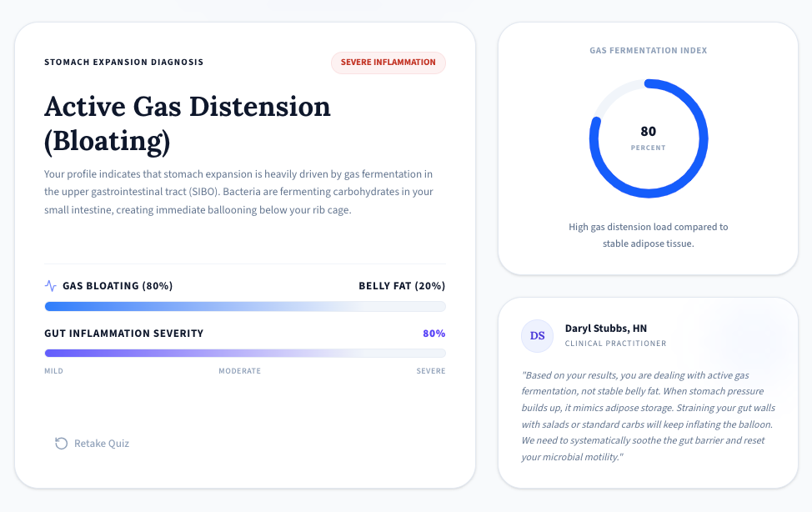The image size is (812, 512).
Task: Click the Percent label inside the gauge
Action: [649, 148]
